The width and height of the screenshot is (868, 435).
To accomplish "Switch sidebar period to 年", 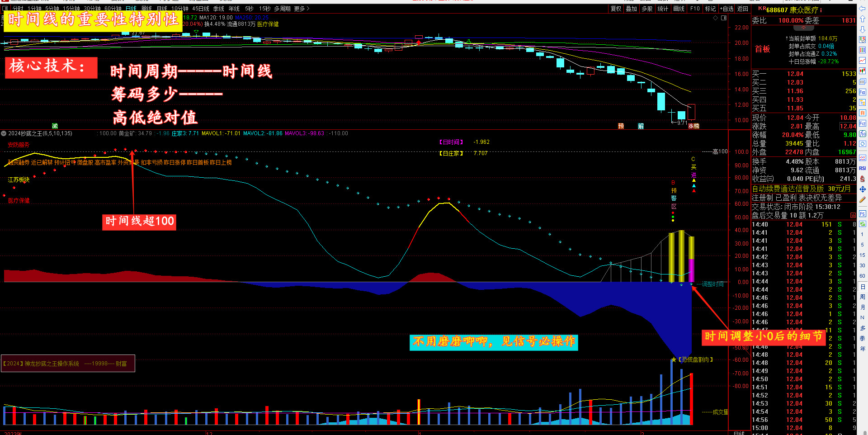I will coord(863,349).
